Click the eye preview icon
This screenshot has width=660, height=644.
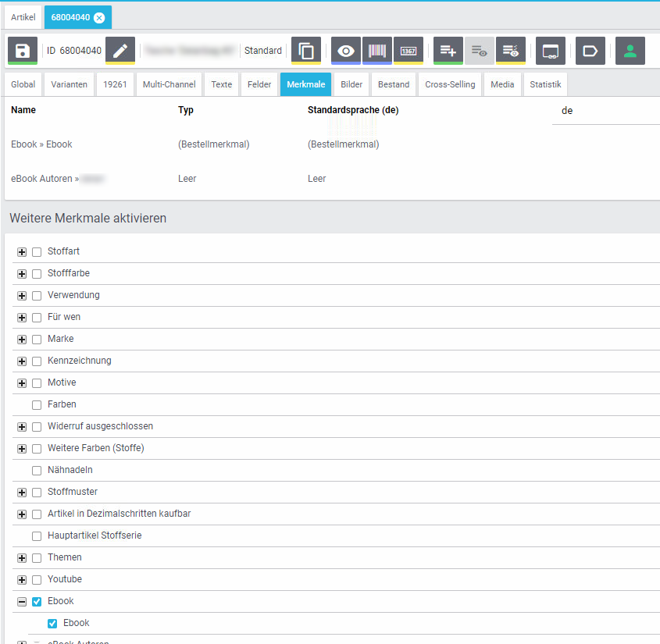345,51
